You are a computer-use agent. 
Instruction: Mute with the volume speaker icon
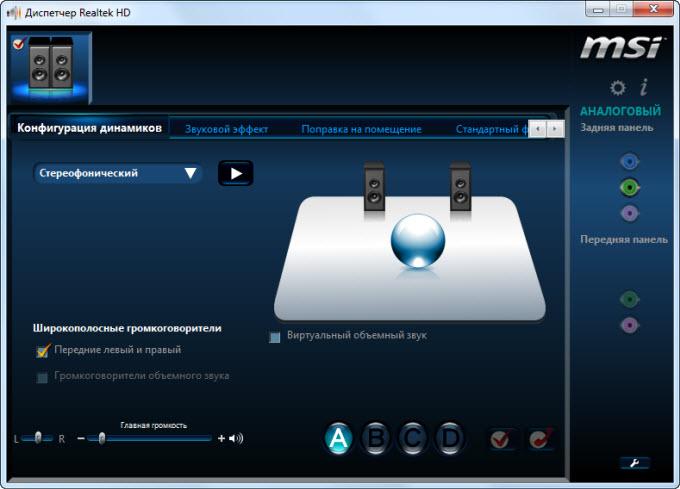[x=236, y=439]
